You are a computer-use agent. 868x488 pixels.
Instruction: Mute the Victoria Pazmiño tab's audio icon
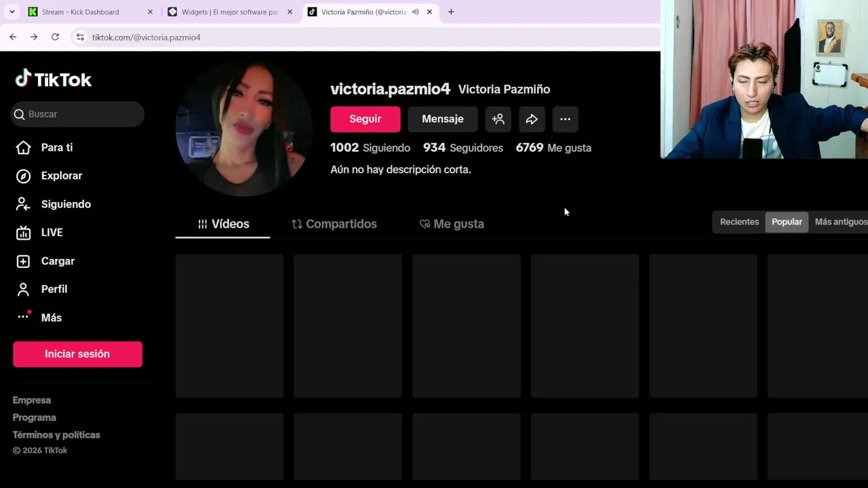pos(415,12)
